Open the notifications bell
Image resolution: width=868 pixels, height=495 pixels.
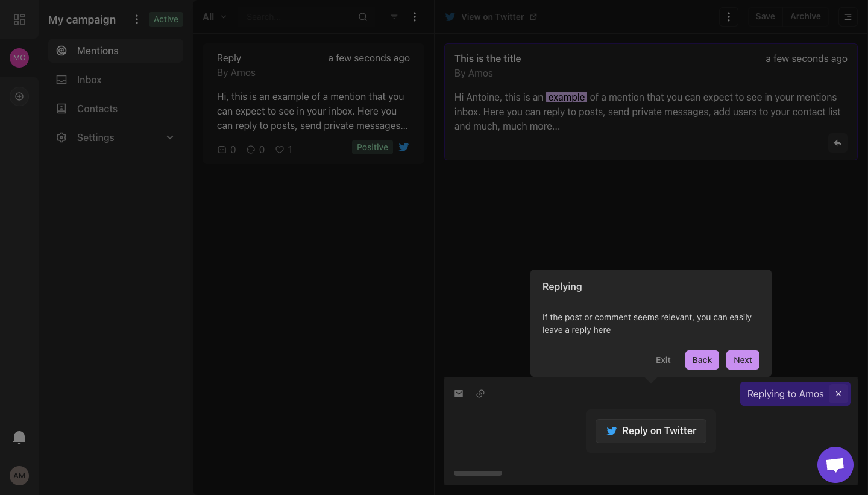click(x=19, y=438)
